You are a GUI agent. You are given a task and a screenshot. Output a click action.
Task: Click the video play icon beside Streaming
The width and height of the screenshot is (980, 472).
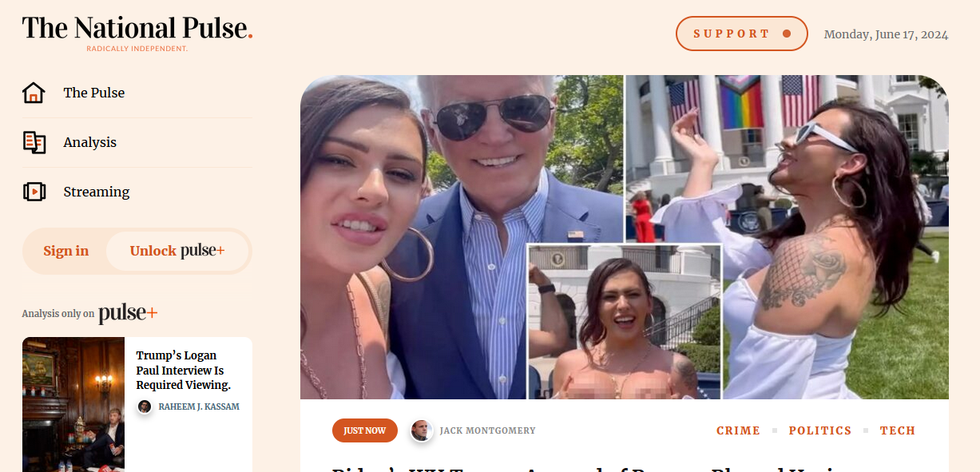point(34,192)
